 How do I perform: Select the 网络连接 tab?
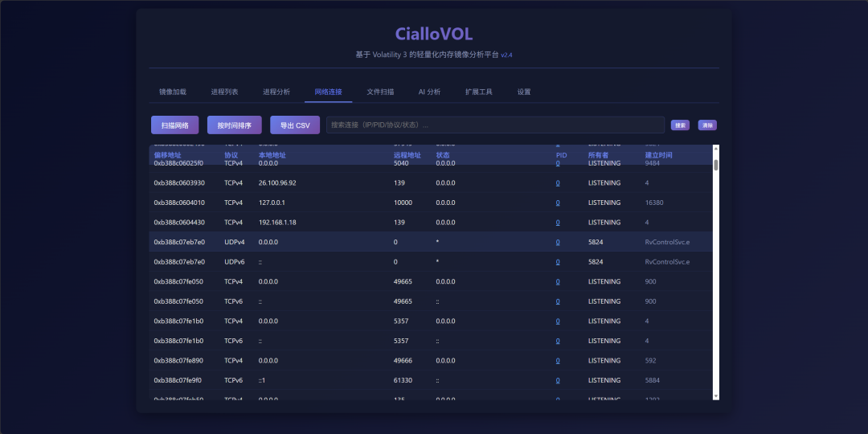point(328,92)
